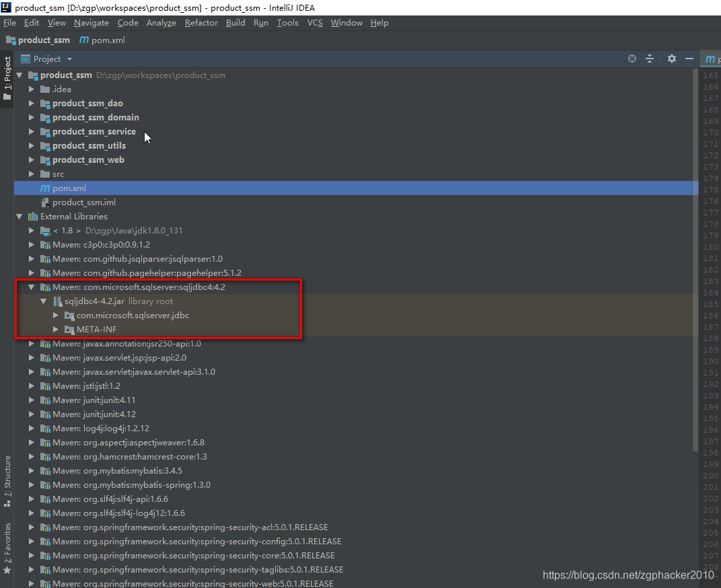Screen dimensions: 721x588
Task: Click product_ssm_web module icon
Action: (45, 160)
